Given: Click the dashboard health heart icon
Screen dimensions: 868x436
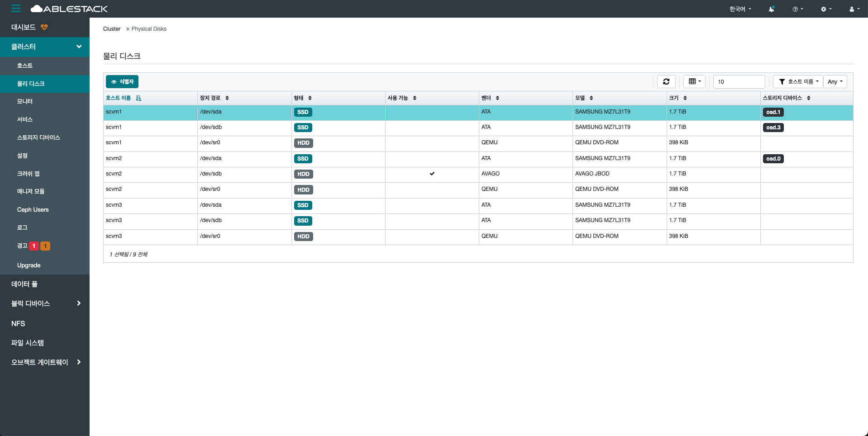Looking at the screenshot, I should point(44,27).
